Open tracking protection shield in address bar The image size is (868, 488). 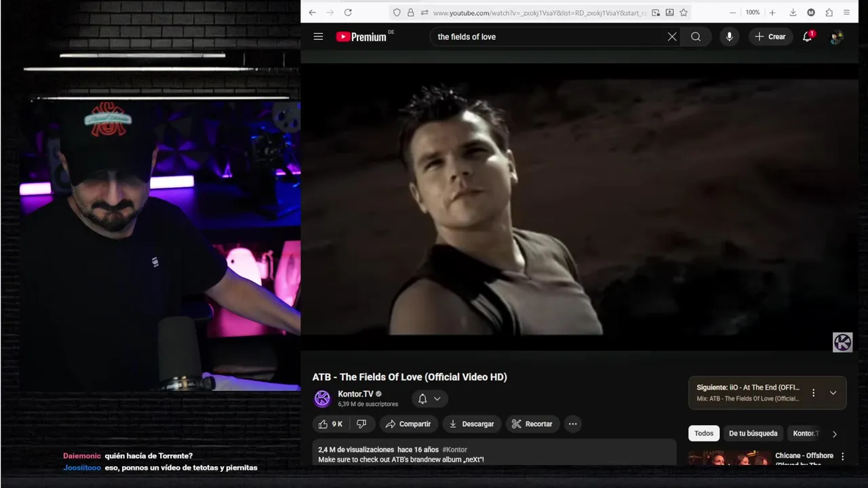397,12
